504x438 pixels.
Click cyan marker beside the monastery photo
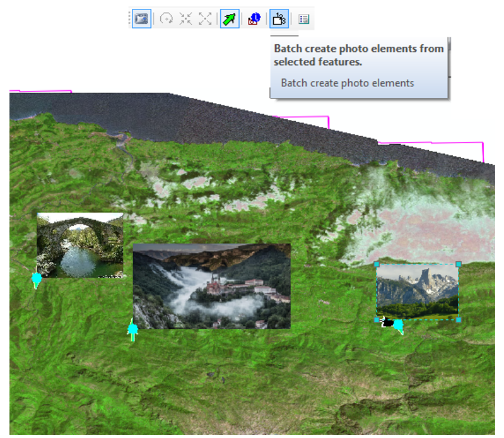tap(132, 329)
